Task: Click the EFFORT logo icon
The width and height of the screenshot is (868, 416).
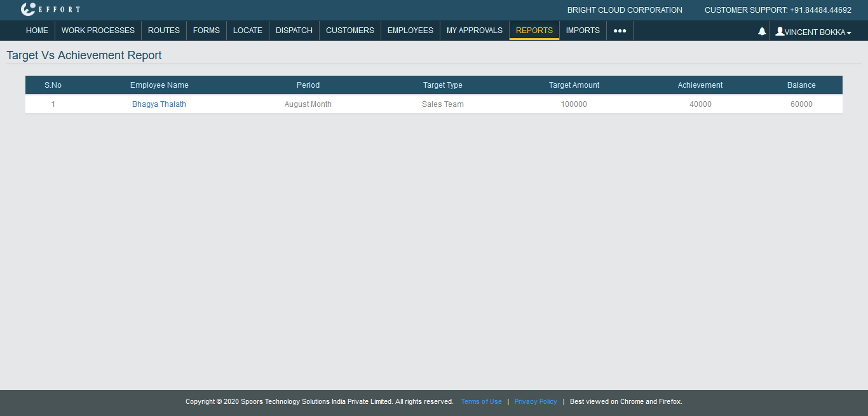Action: (x=29, y=10)
